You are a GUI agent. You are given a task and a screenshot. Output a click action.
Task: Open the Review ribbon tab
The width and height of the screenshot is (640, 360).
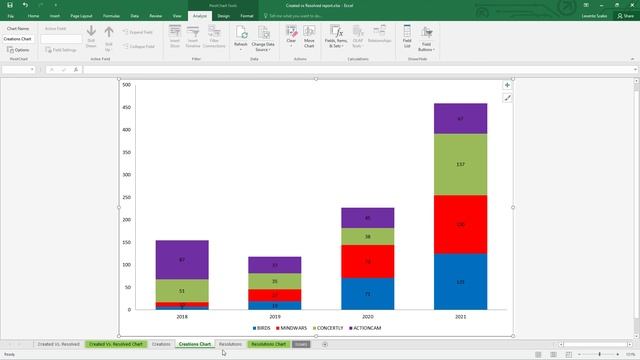click(x=156, y=16)
